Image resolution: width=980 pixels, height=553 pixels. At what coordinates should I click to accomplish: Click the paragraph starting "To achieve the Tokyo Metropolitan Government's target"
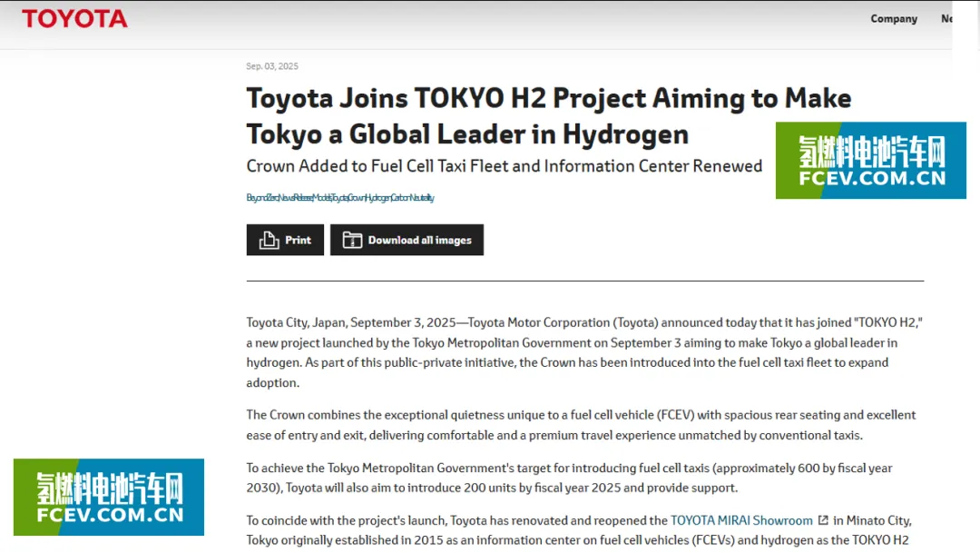569,478
